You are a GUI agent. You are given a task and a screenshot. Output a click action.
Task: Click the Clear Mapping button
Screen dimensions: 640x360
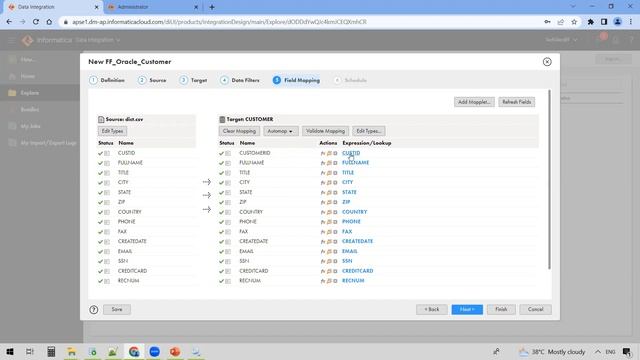(x=239, y=131)
